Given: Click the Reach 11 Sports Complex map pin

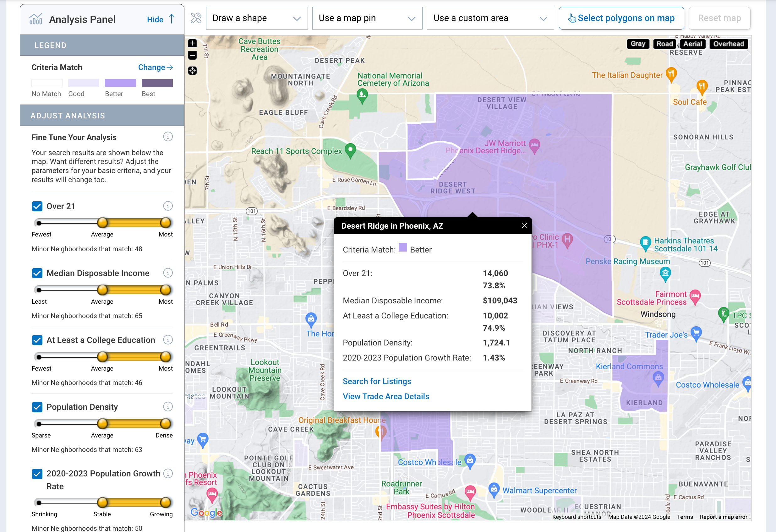Looking at the screenshot, I should (350, 150).
